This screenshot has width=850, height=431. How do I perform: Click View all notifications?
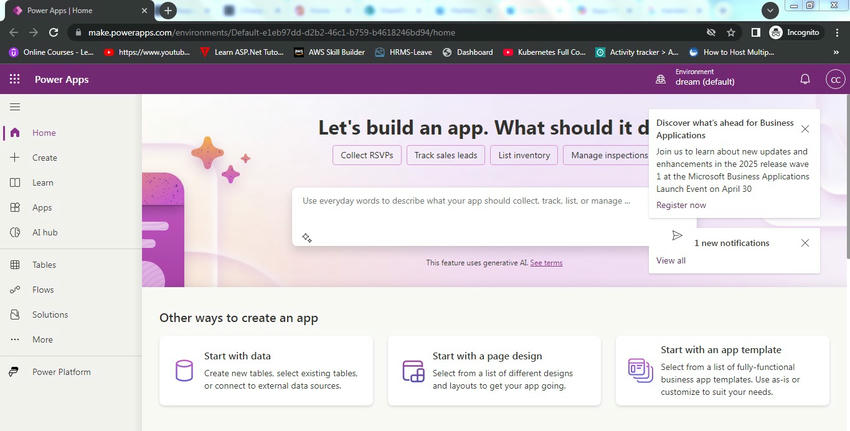click(671, 260)
